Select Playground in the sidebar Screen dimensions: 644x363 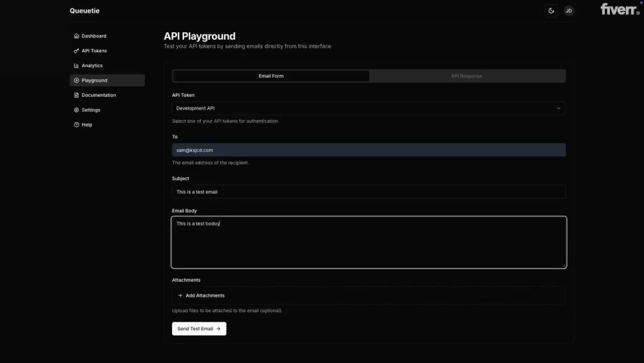tap(107, 81)
